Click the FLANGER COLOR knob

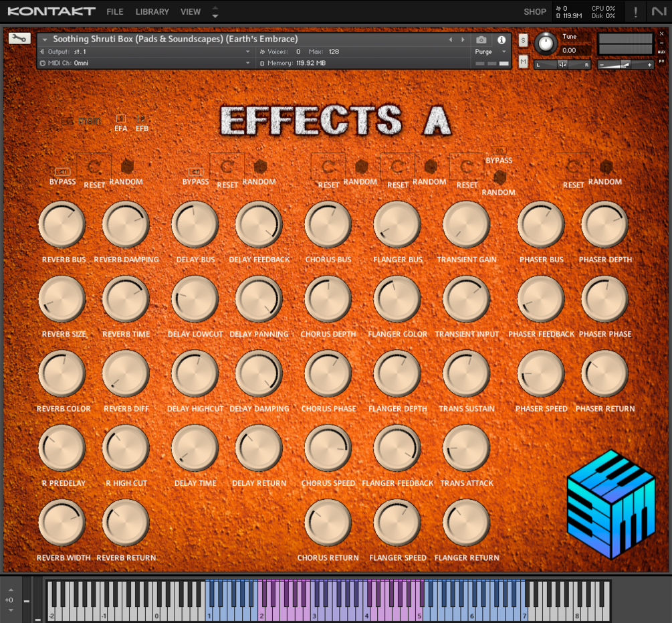397,299
